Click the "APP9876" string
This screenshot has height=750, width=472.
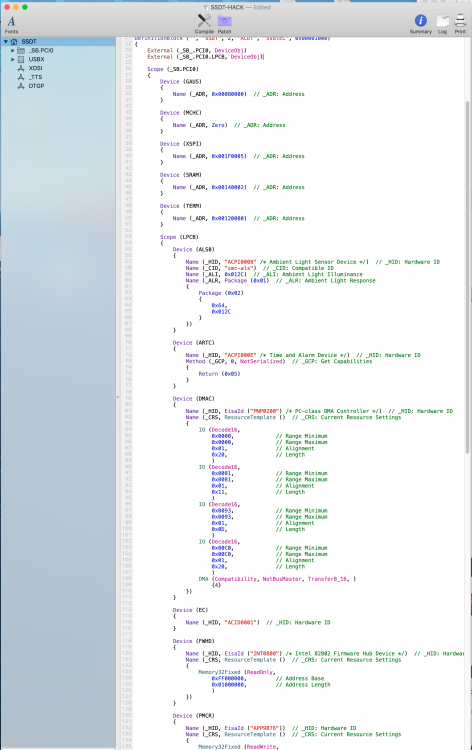point(263,728)
